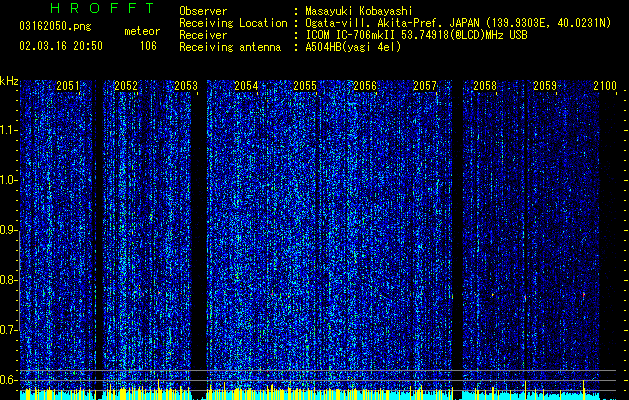Click the 2055 time marker
The height and width of the screenshot is (400, 629).
coord(305,86)
